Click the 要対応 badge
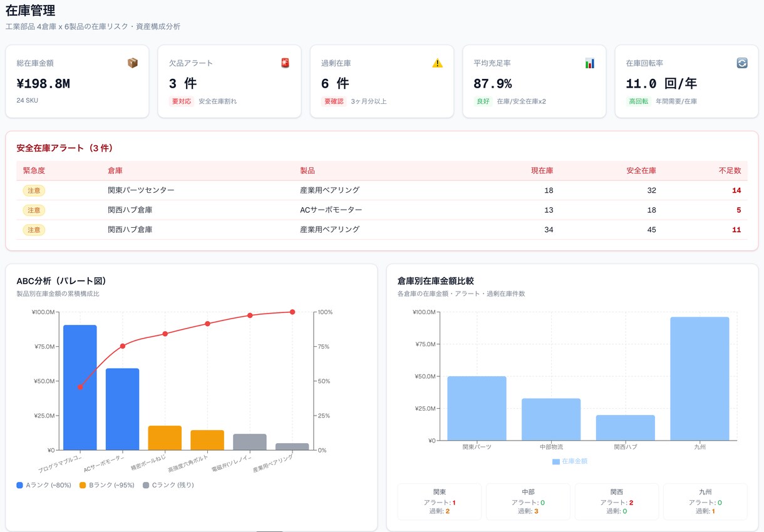764x532 pixels. click(182, 101)
